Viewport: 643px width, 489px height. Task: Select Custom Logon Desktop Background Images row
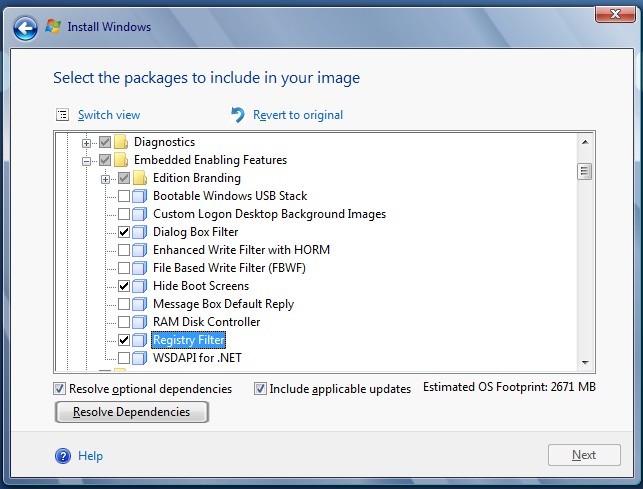[269, 214]
